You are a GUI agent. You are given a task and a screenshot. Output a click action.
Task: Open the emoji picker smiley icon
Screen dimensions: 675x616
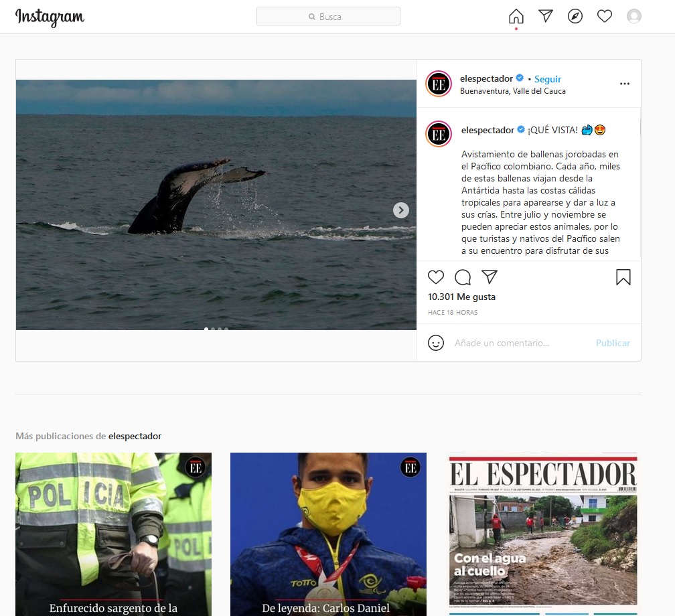coord(436,343)
